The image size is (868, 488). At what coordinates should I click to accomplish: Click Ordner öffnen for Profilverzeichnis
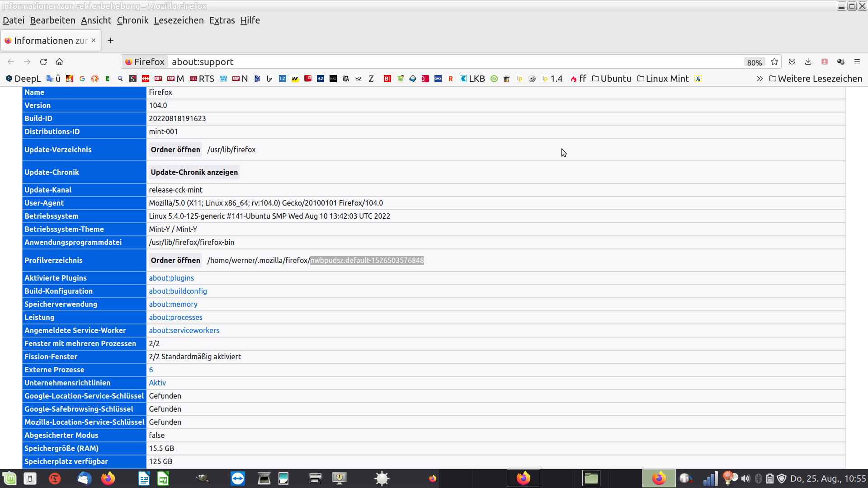175,260
